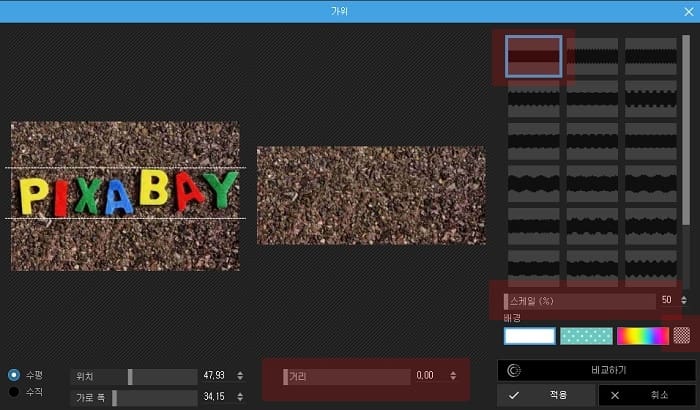Click the 가로 폭 width slider
This screenshot has height=410, width=700.
(x=134, y=397)
